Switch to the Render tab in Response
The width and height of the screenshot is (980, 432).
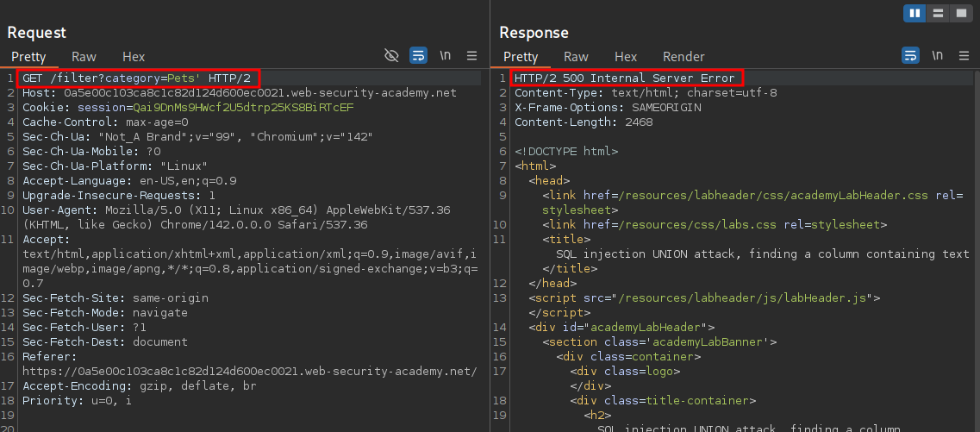click(x=684, y=57)
